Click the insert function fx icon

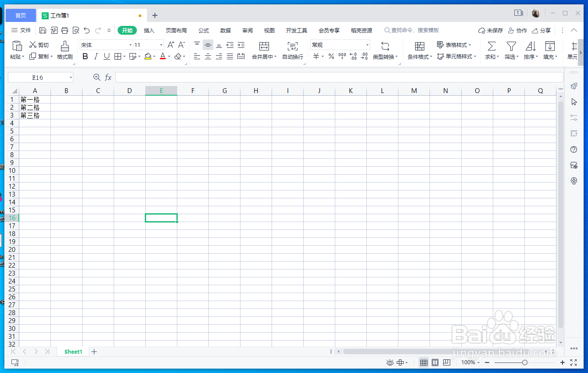[108, 78]
